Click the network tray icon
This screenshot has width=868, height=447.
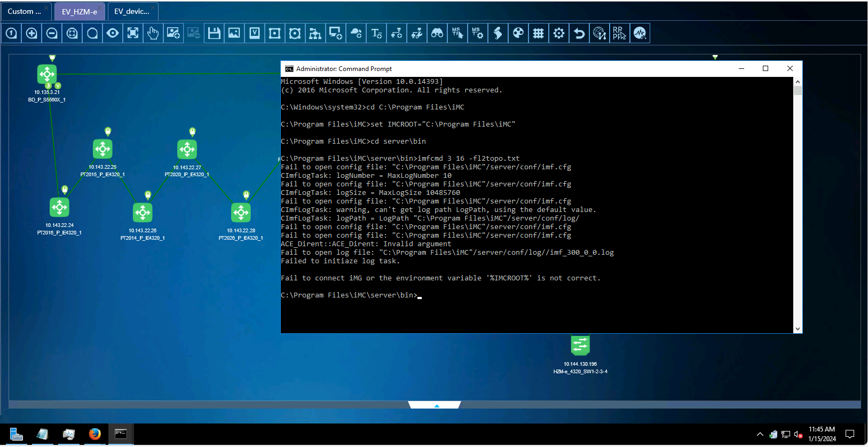[x=786, y=435]
